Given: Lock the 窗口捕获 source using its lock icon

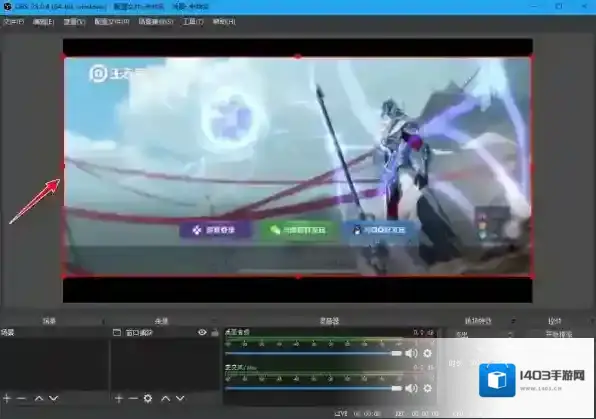Looking at the screenshot, I should (215, 332).
